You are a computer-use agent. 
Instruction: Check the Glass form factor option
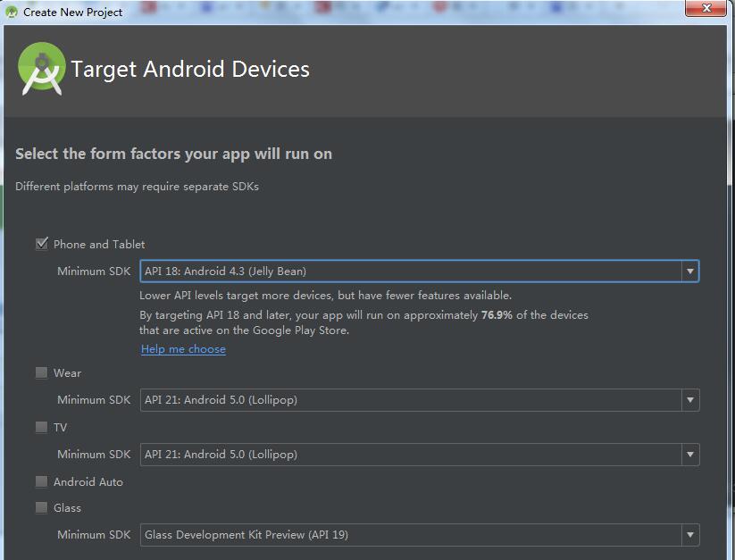[42, 507]
